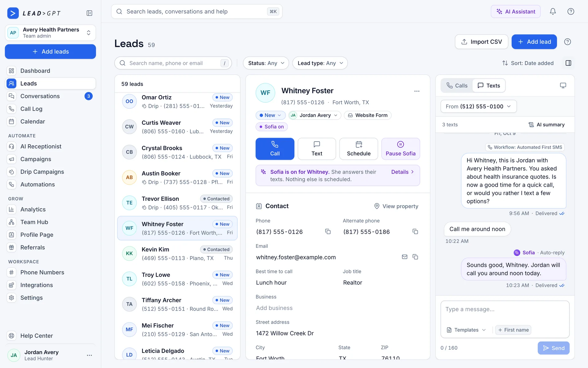Open notifications bell
588x368 pixels.
[x=553, y=12]
